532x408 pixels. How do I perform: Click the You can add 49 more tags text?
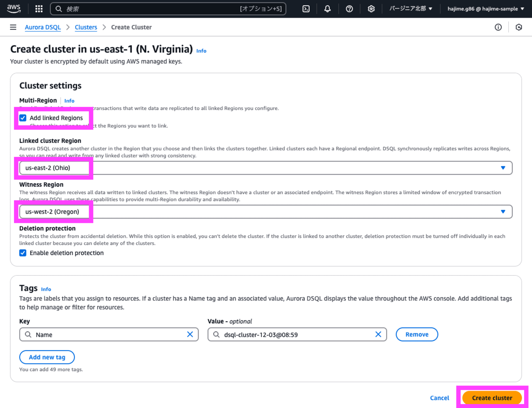click(x=51, y=369)
